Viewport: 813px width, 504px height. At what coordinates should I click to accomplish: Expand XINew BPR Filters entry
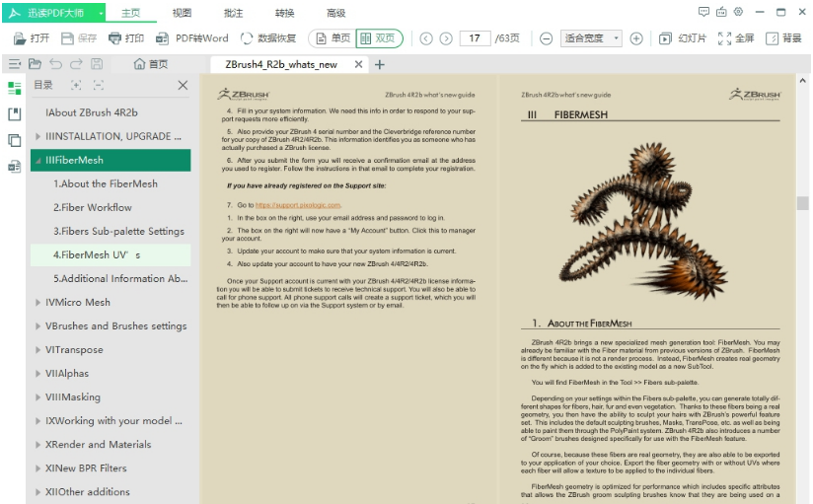point(37,468)
